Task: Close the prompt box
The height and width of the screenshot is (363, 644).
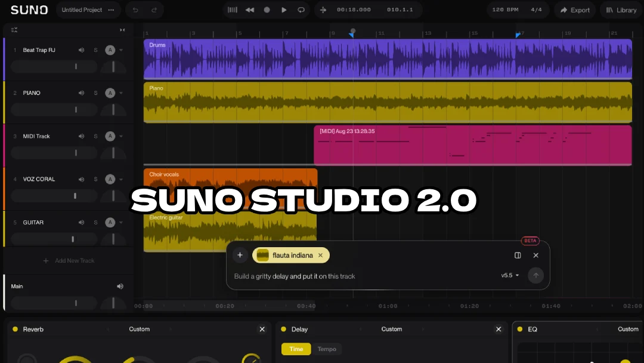Action: pyautogui.click(x=535, y=256)
